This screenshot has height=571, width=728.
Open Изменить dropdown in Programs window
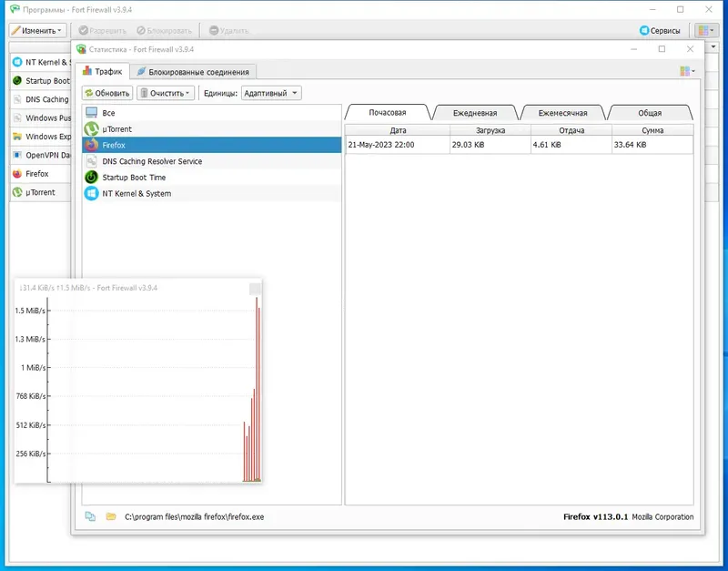pos(37,31)
